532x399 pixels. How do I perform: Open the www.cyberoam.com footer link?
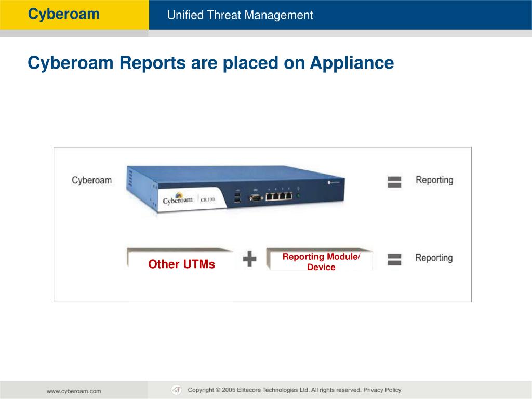click(74, 391)
